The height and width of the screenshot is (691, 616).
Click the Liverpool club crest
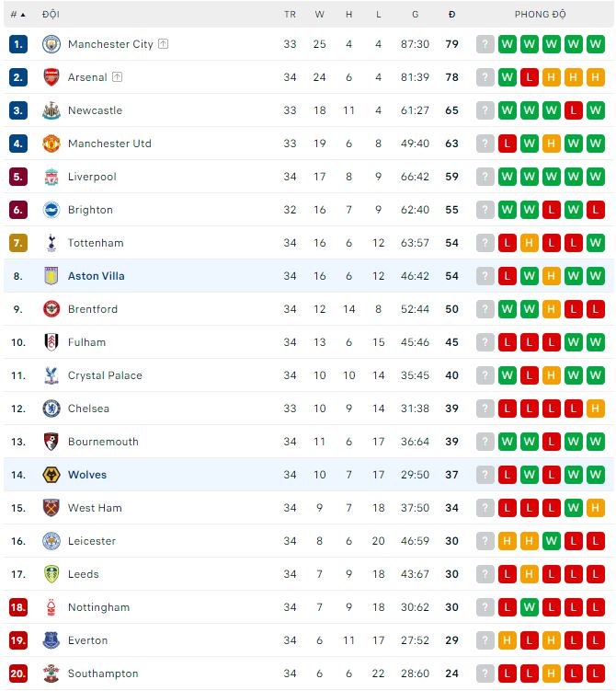tap(51, 177)
